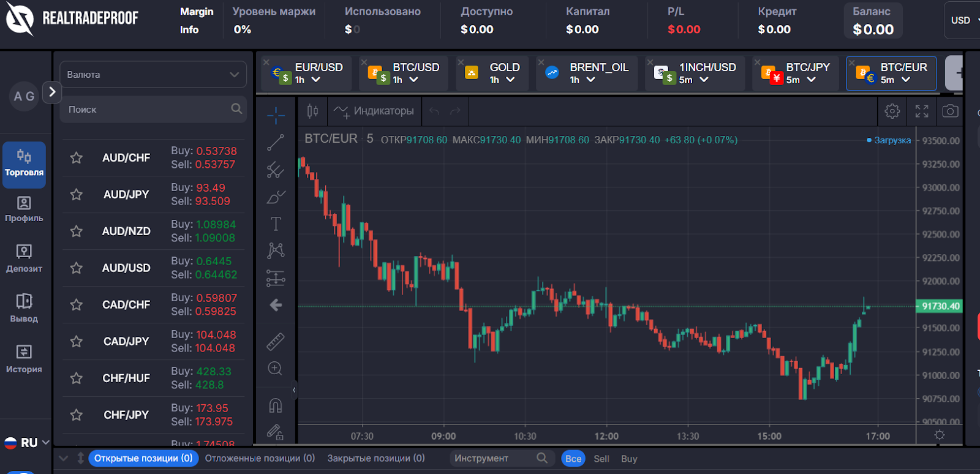
Task: Select the trend line drawing tool
Action: [276, 142]
